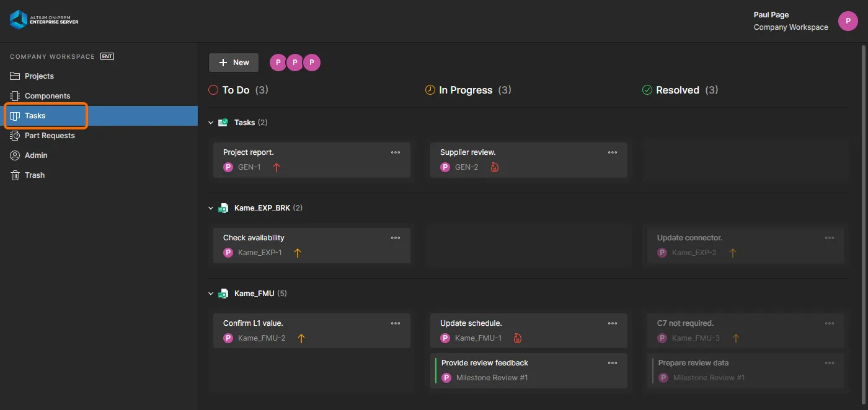Open the Provide review feedback card
The image size is (868, 410).
click(529, 370)
